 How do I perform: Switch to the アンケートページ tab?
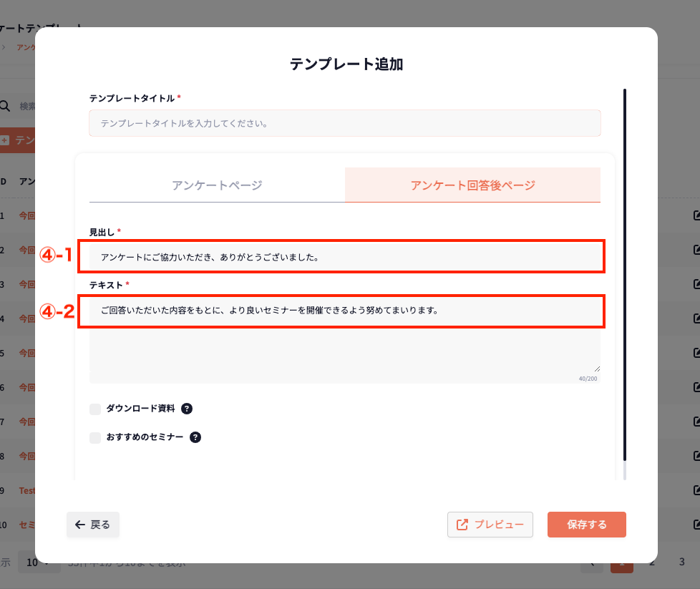(217, 185)
